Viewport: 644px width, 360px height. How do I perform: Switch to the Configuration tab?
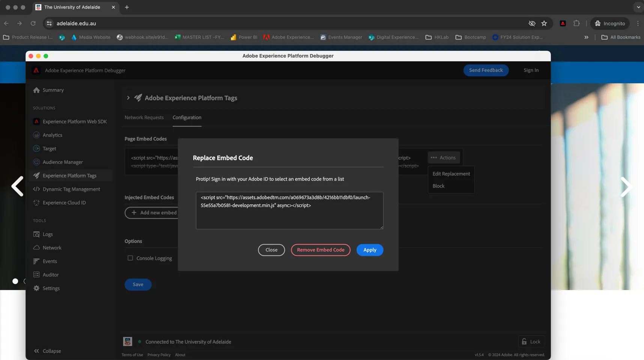(187, 118)
